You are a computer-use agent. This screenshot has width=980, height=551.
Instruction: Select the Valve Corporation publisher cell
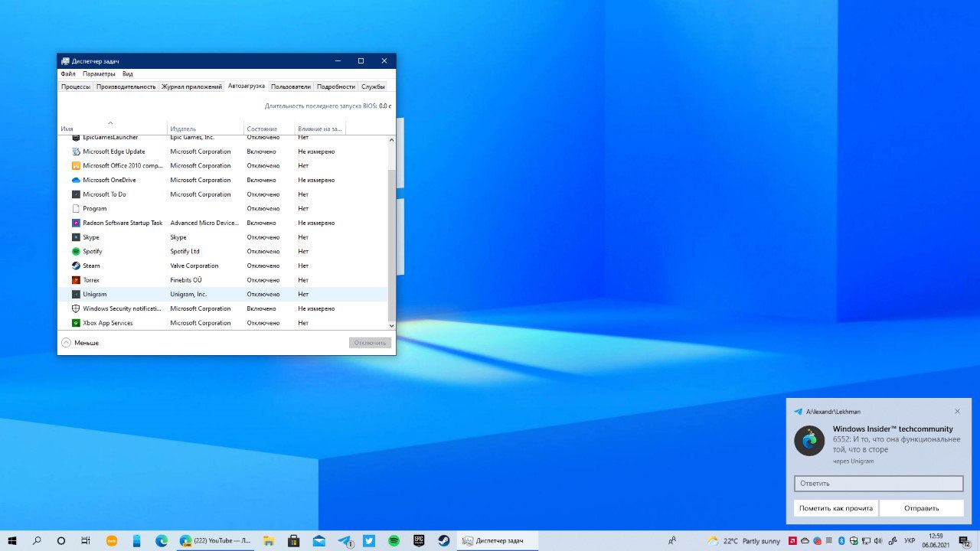(x=194, y=266)
